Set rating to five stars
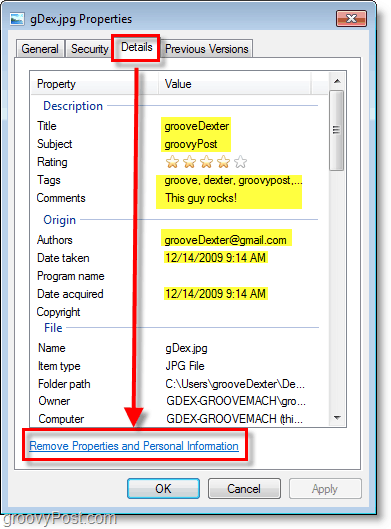Screen dimensions: 391x529 tap(240, 162)
